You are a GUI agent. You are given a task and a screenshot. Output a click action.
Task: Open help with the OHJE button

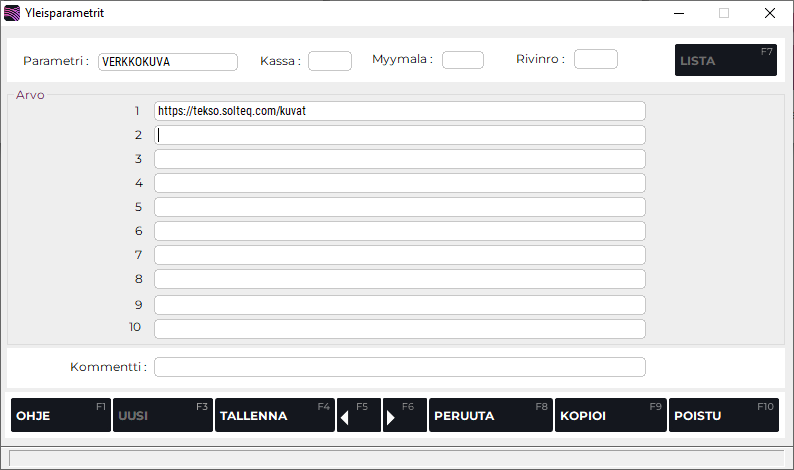click(60, 415)
